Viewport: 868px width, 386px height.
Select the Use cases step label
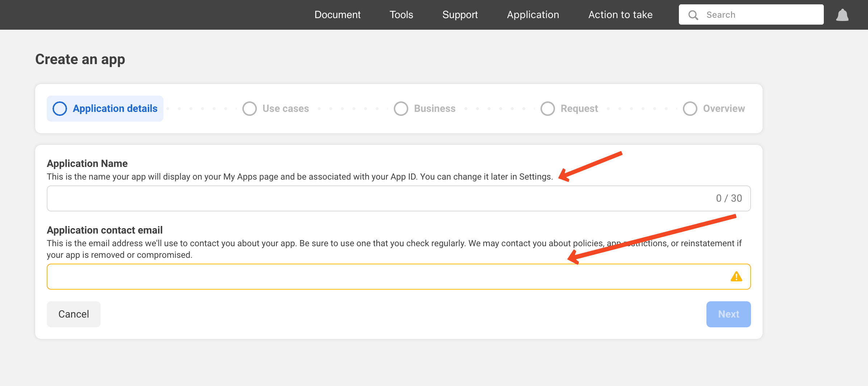pos(285,109)
